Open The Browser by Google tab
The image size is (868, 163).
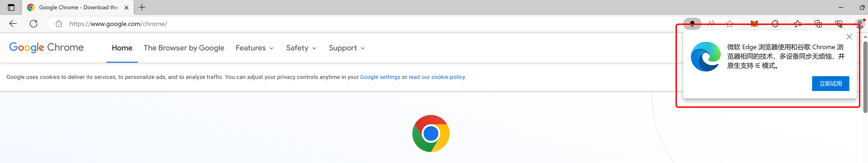pyautogui.click(x=184, y=48)
